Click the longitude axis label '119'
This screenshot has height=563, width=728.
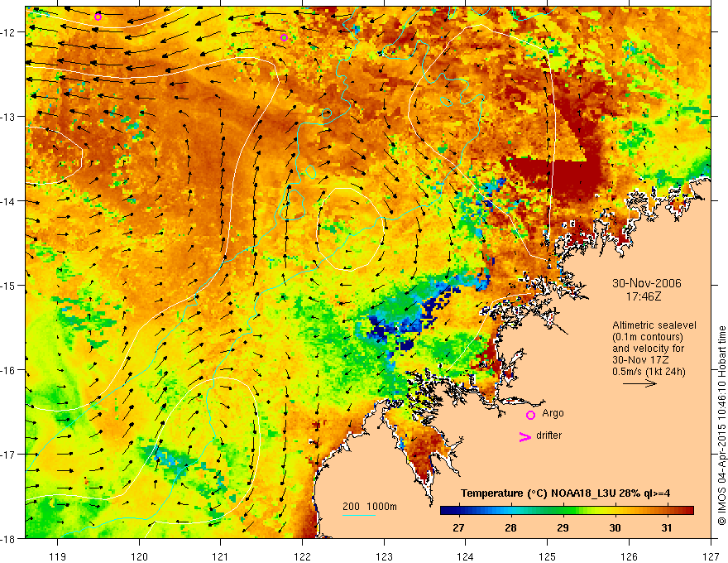[58, 556]
